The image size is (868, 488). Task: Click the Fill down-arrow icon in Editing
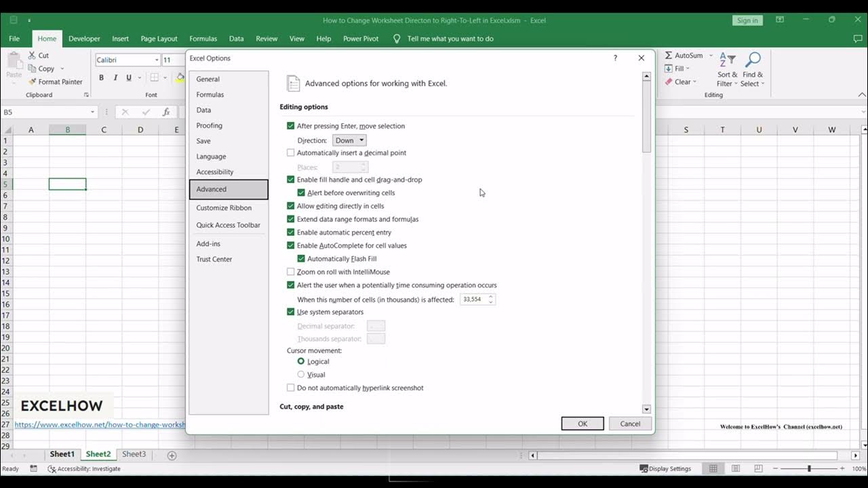669,68
